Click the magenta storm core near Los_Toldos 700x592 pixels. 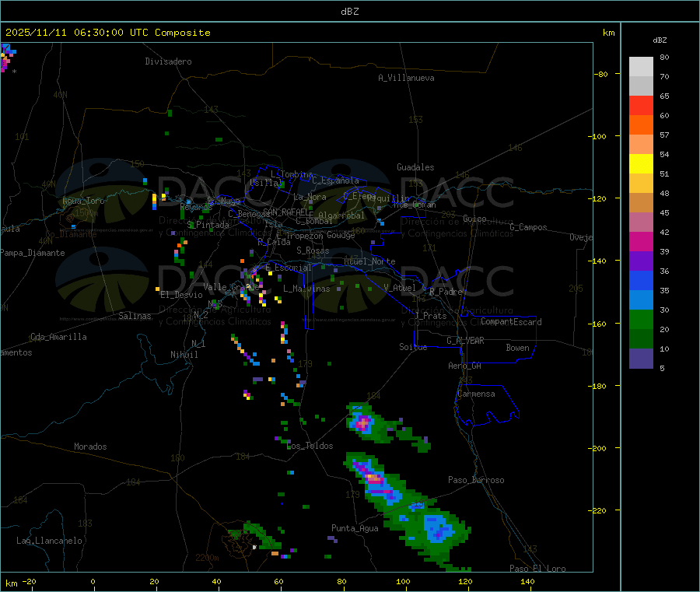(x=363, y=422)
